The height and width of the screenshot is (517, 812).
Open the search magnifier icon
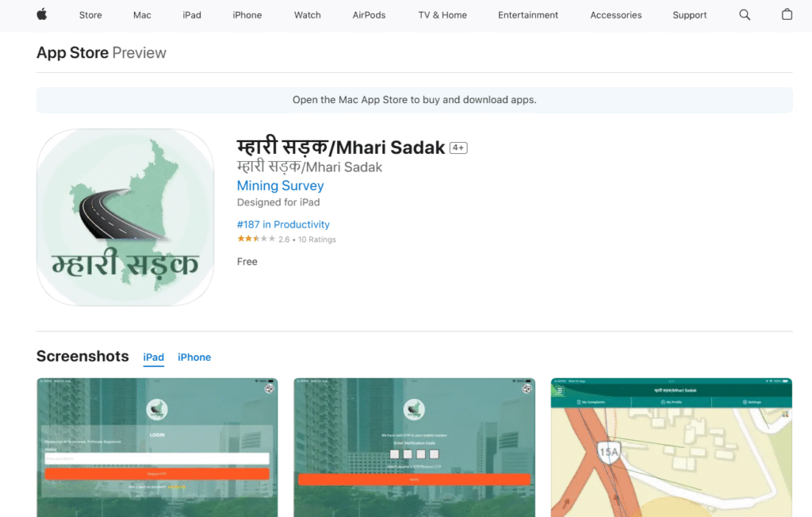tap(745, 14)
